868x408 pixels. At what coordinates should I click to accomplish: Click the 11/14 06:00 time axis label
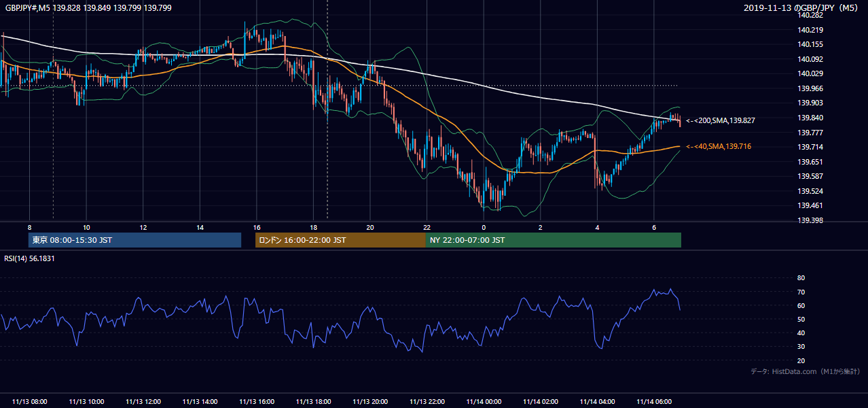[x=654, y=402]
